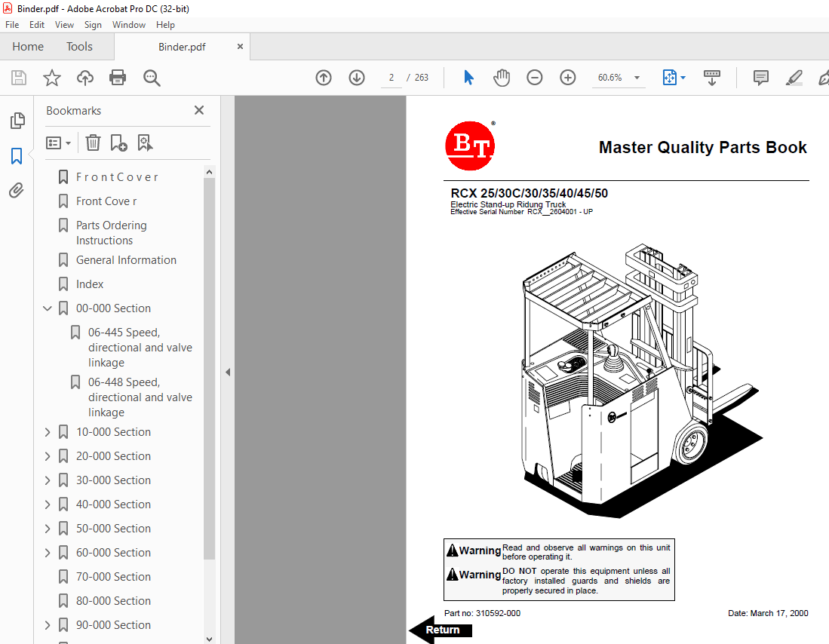Select the 60.6% zoom value field
This screenshot has width=829, height=644.
609,78
